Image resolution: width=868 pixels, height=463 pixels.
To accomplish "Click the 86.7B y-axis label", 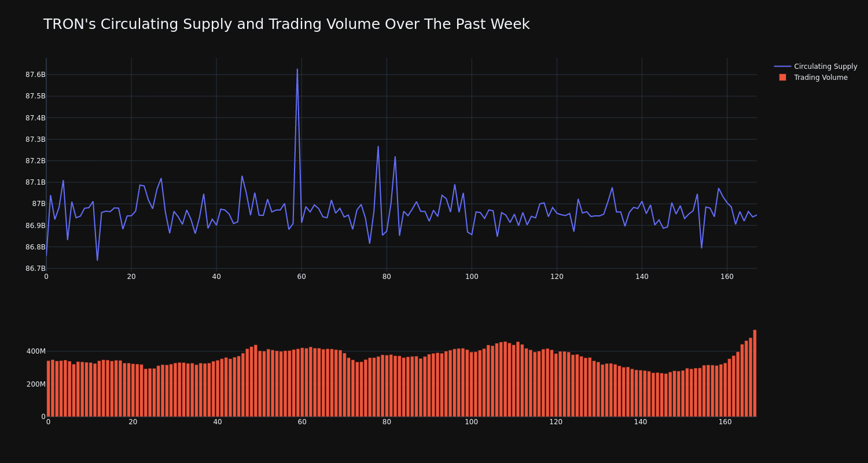I will 35,269.
